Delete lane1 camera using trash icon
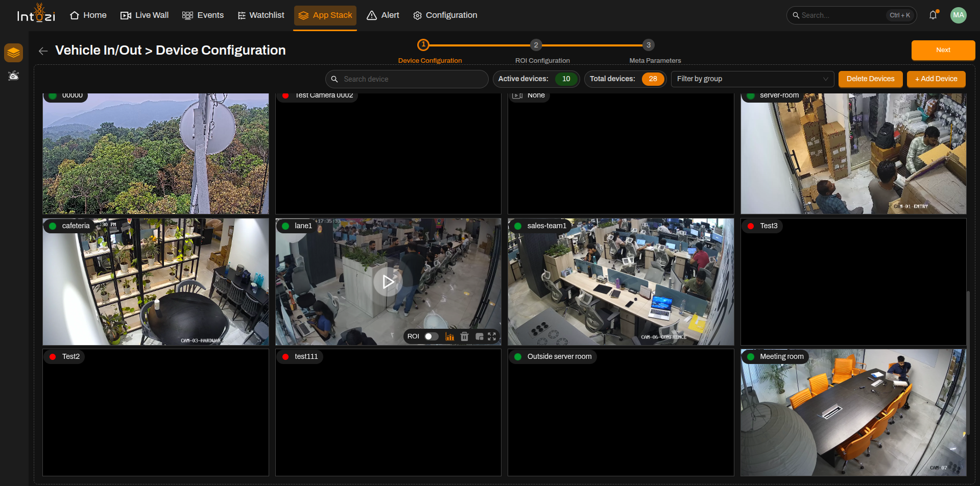This screenshot has height=486, width=980. (464, 336)
